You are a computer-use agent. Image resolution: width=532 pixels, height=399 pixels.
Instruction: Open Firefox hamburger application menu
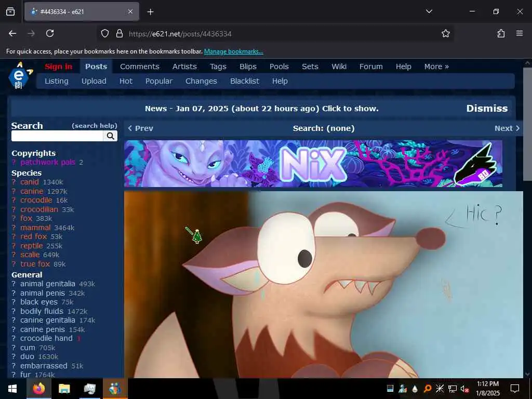[520, 33]
